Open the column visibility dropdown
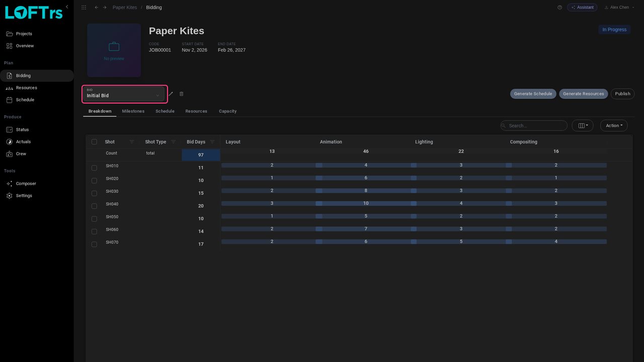Screen dimensions: 644x362 [x=583, y=126]
